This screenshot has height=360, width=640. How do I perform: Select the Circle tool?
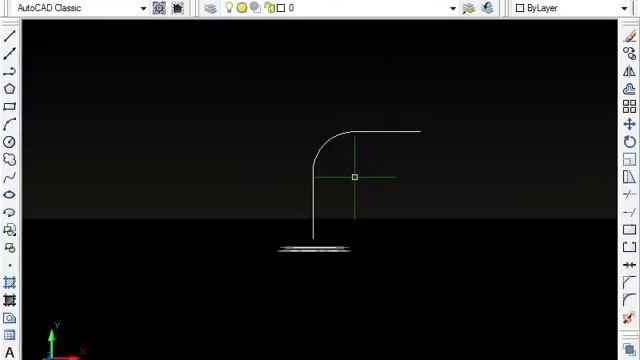(x=9, y=142)
